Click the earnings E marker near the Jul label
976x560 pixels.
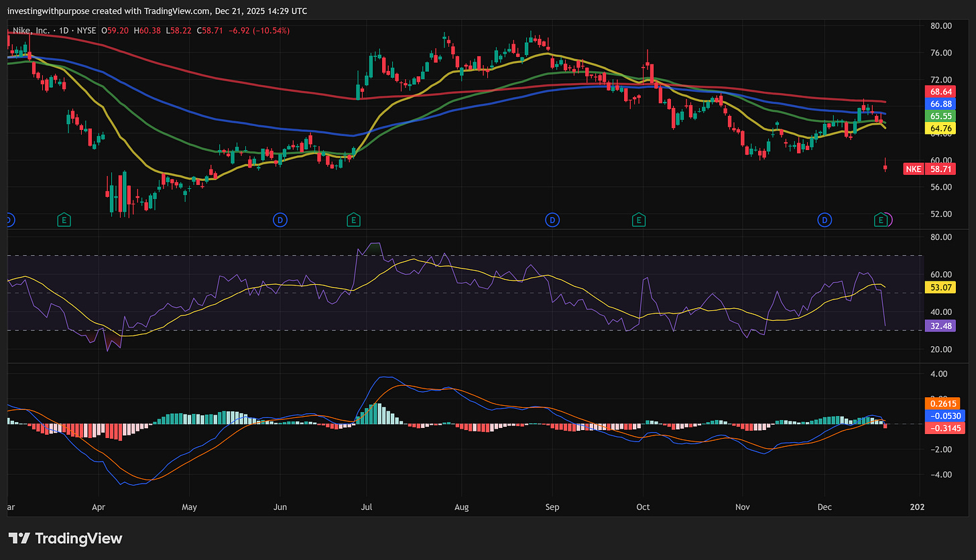353,219
